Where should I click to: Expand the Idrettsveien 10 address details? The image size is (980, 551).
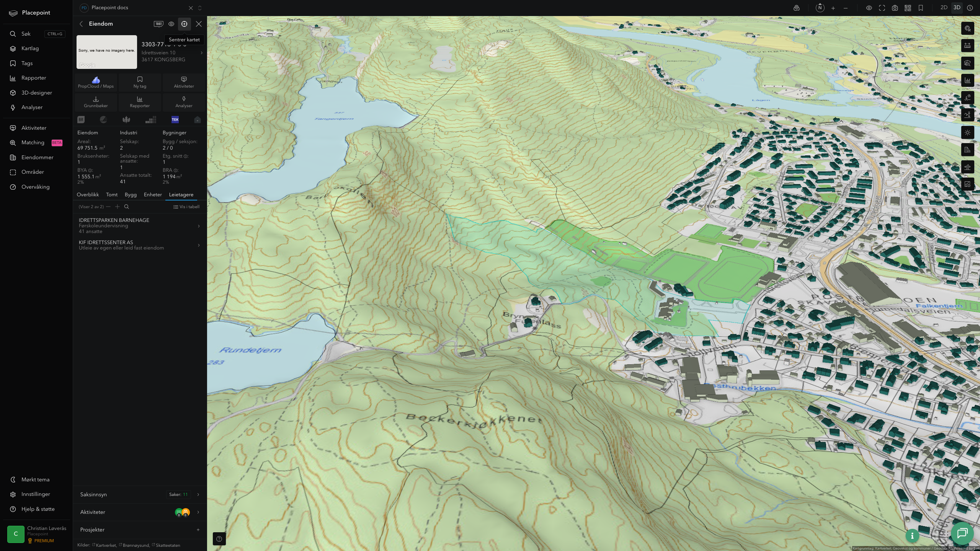(x=201, y=53)
